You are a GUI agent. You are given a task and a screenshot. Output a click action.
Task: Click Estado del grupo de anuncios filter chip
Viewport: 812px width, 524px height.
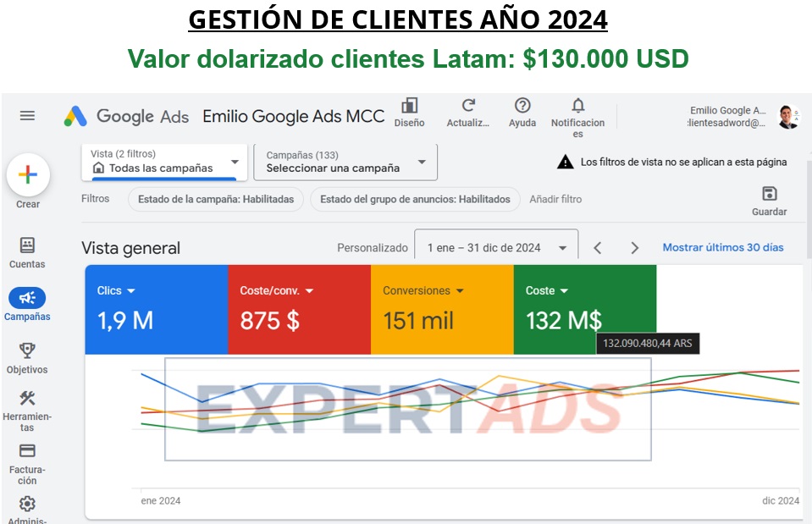point(416,199)
